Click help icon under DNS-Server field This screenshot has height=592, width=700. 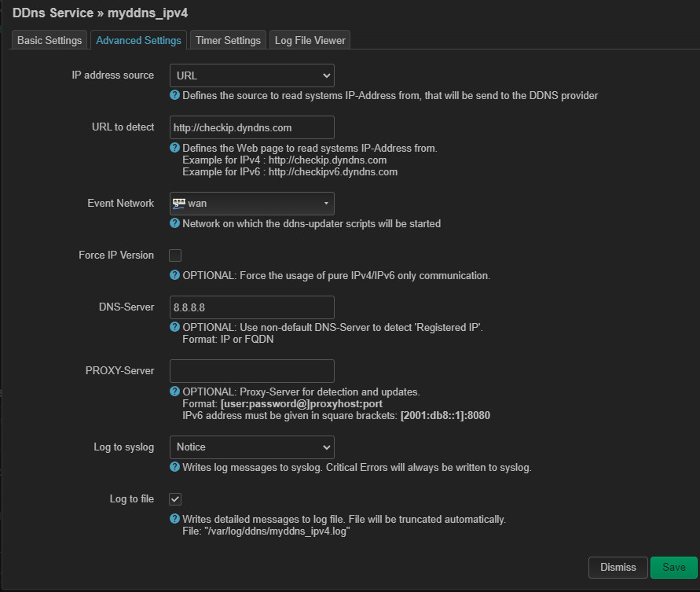tap(175, 327)
